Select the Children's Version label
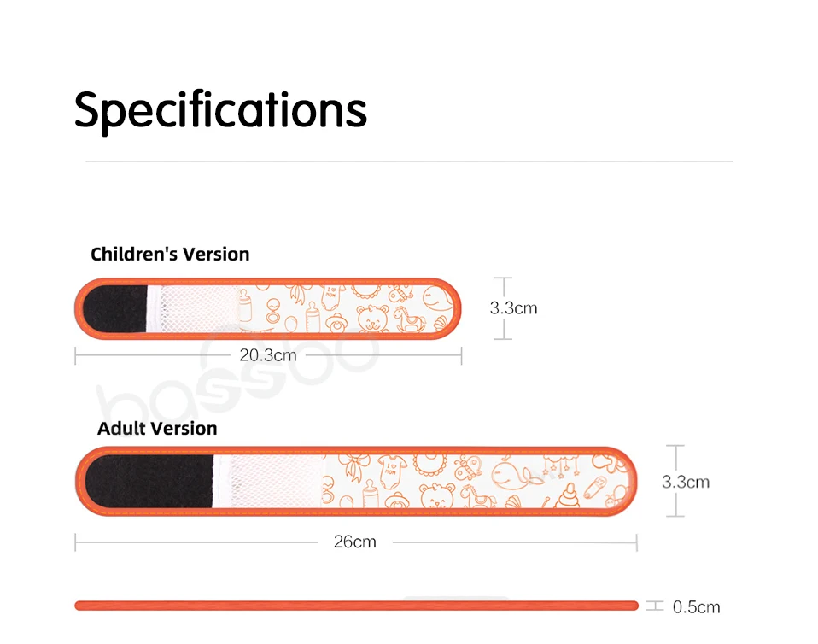Image resolution: width=818 pixels, height=644 pixels. click(x=170, y=255)
